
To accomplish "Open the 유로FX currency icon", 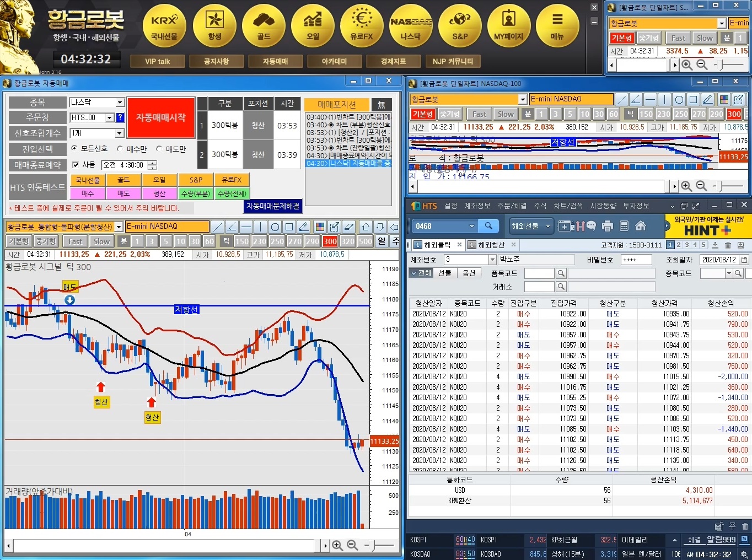I will pos(362,25).
